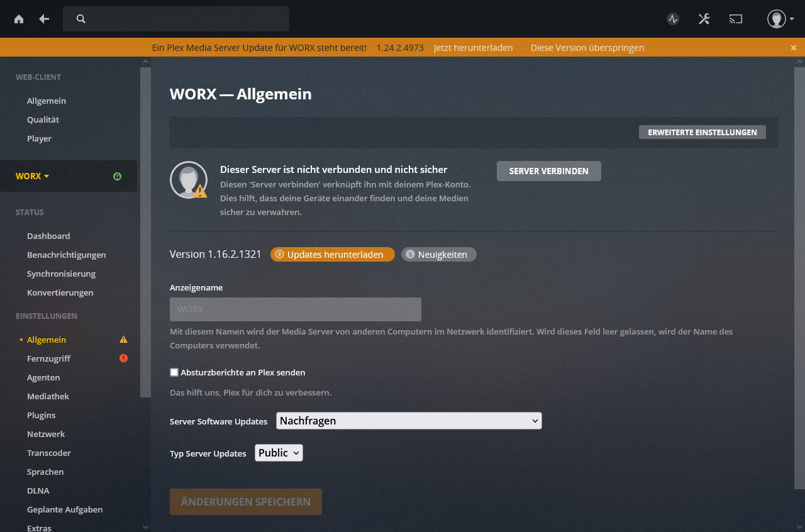
Task: Open Fernzugriff settings
Action: (x=48, y=358)
